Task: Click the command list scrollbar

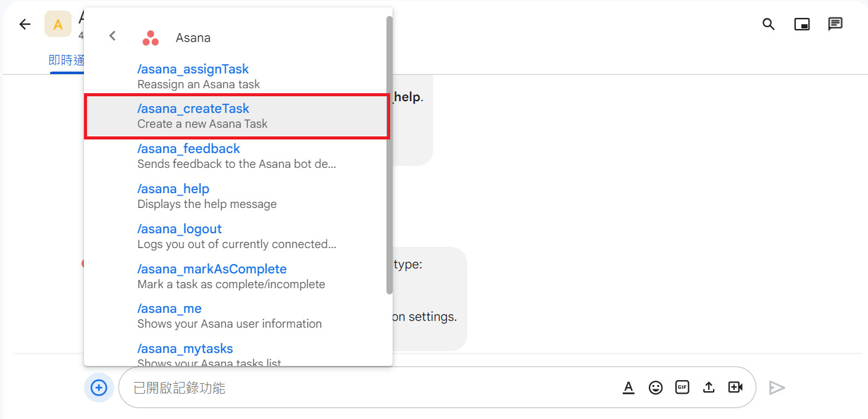Action: tap(389, 155)
